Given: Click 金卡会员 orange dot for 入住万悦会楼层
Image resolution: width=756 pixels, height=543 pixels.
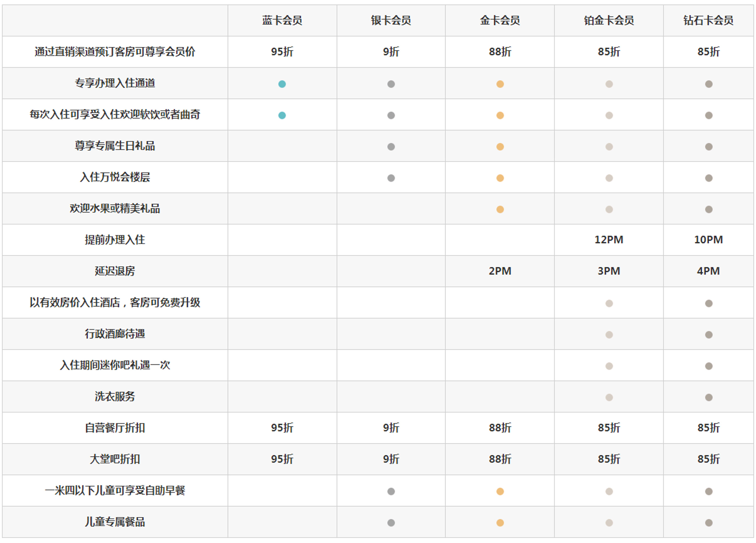Looking at the screenshot, I should (500, 178).
